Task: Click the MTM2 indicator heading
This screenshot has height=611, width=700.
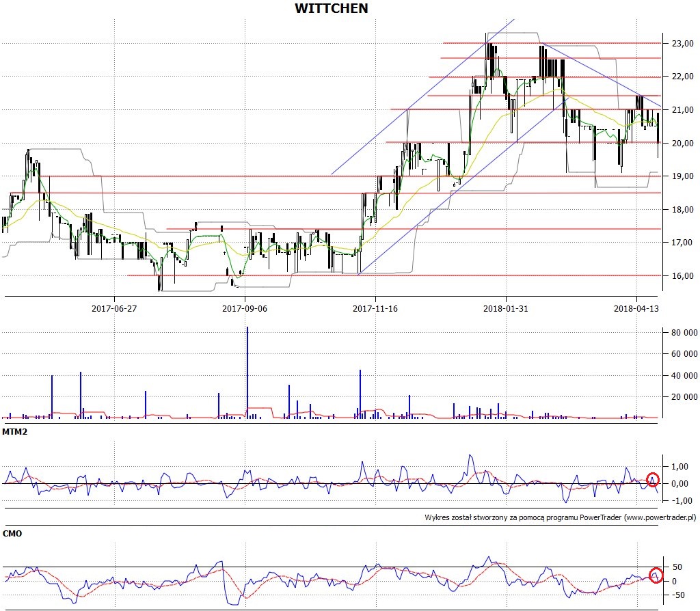Action: point(15,431)
